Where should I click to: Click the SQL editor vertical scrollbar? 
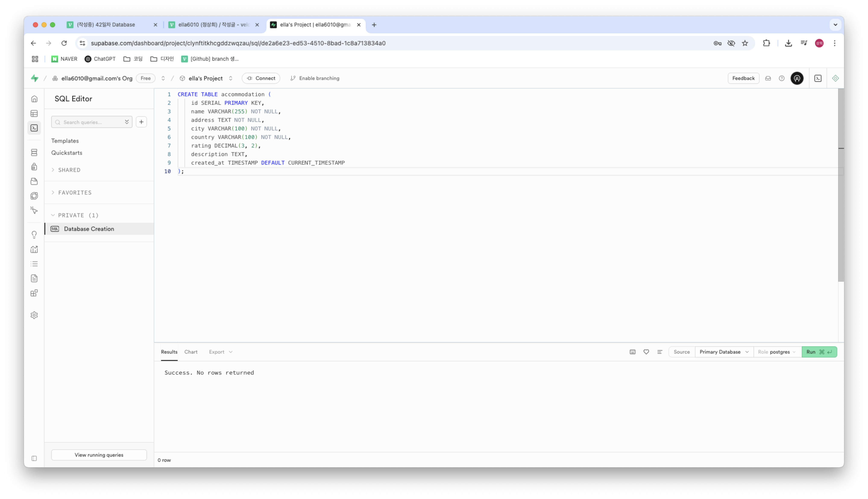pyautogui.click(x=841, y=185)
